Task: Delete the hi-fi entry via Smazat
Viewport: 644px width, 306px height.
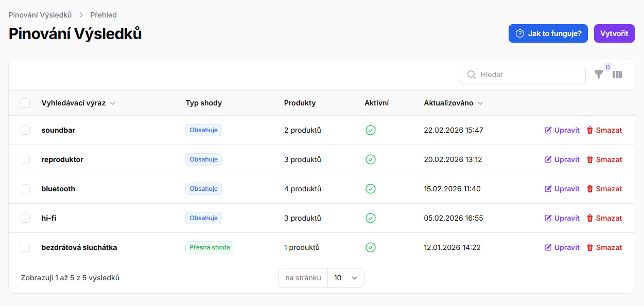Action: 604,218
